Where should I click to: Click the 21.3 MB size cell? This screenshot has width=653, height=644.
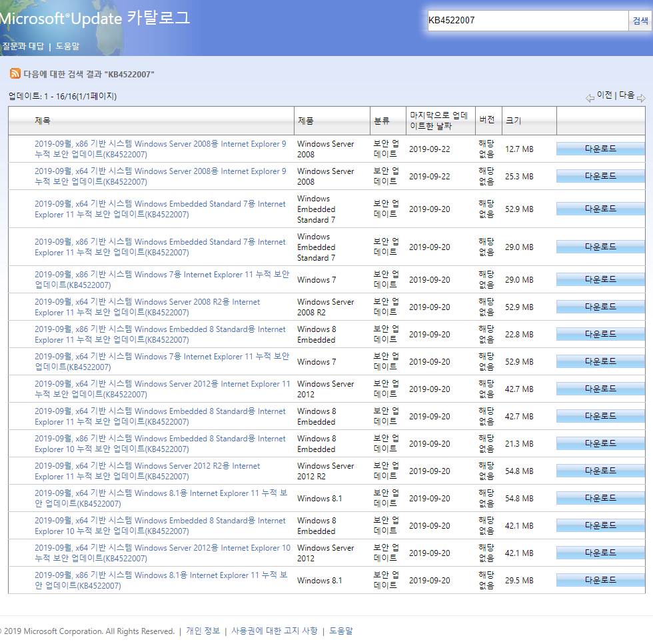pyautogui.click(x=519, y=444)
